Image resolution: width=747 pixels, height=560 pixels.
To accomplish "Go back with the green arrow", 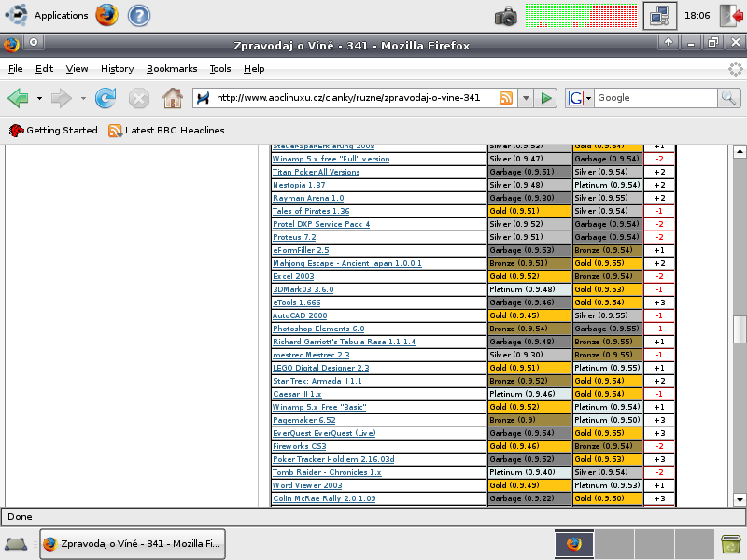I will coord(18,98).
